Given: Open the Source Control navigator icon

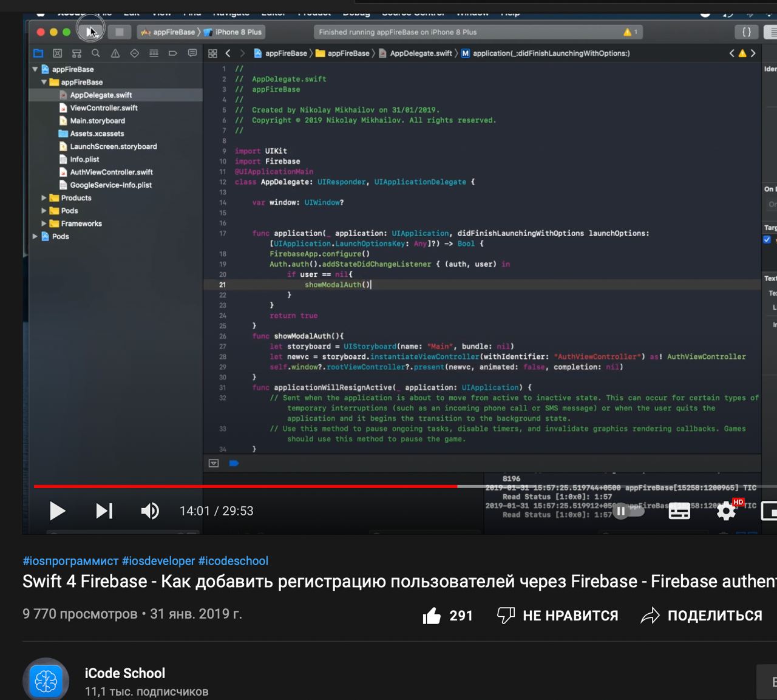Looking at the screenshot, I should tap(58, 53).
